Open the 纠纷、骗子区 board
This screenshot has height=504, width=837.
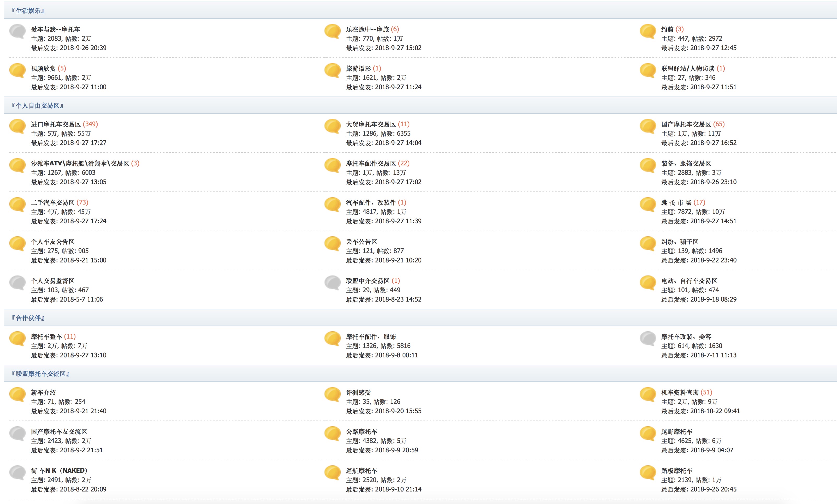tap(680, 242)
